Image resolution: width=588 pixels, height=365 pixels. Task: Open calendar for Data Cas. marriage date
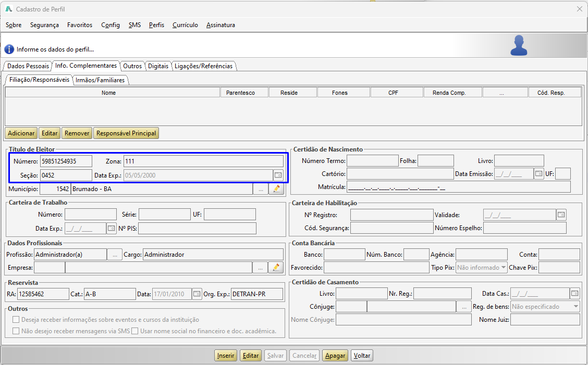[574, 294]
